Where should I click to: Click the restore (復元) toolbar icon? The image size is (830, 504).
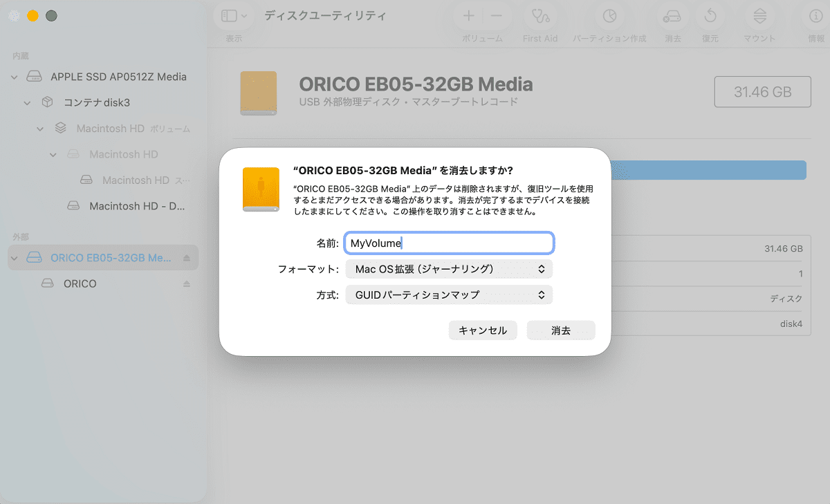[x=710, y=16]
